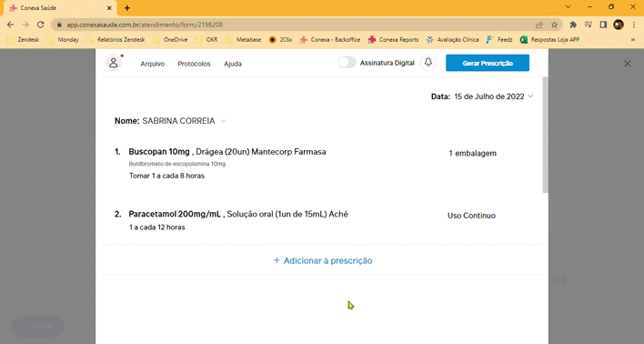Image resolution: width=644 pixels, height=344 pixels.
Task: Click the '1 embalagem' quantity
Action: [x=472, y=153]
